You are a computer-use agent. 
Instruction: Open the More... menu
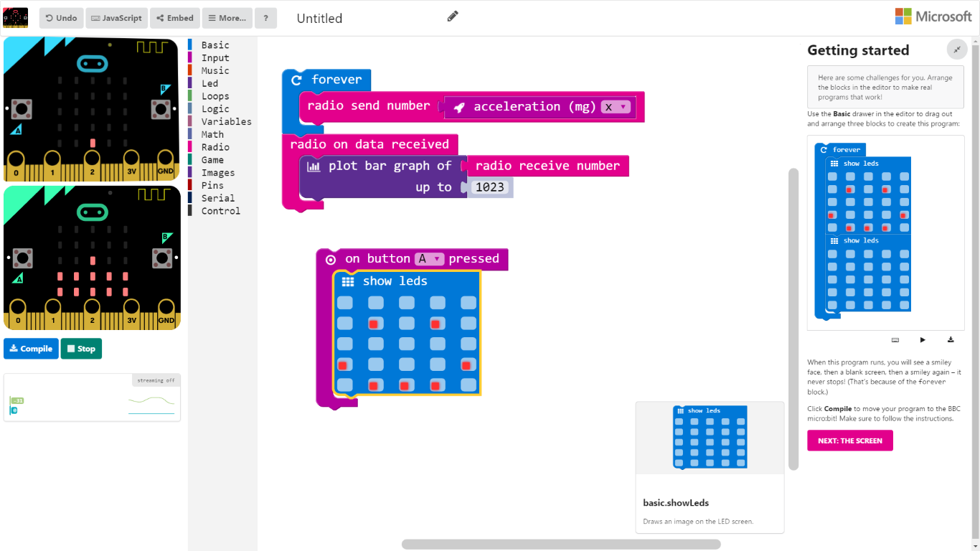point(227,18)
